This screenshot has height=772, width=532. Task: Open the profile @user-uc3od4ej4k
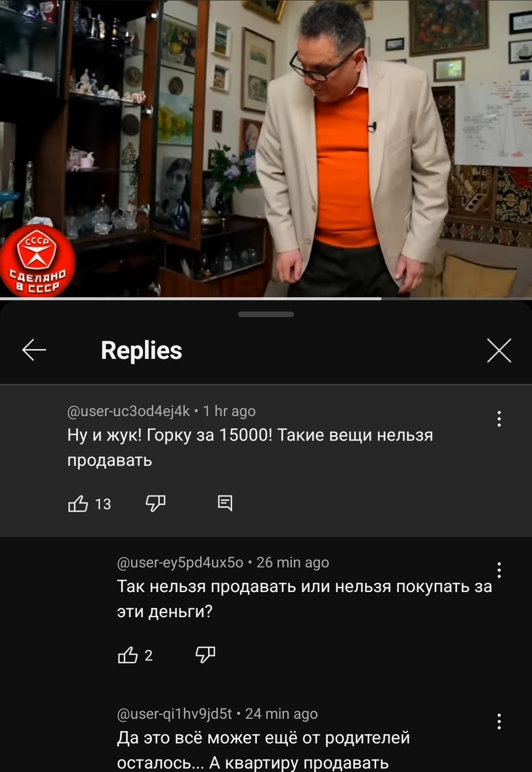[128, 411]
